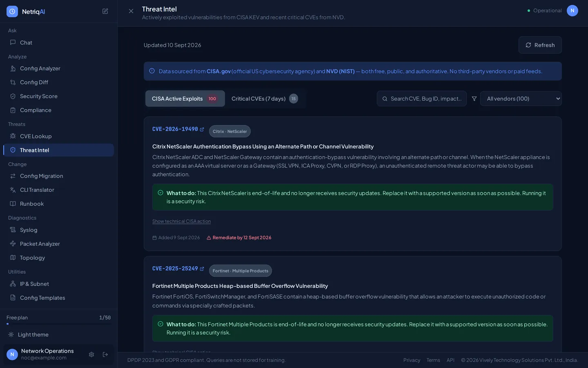This screenshot has width=588, height=368.
Task: Click the Packet Analyzer icon
Action: click(x=13, y=244)
